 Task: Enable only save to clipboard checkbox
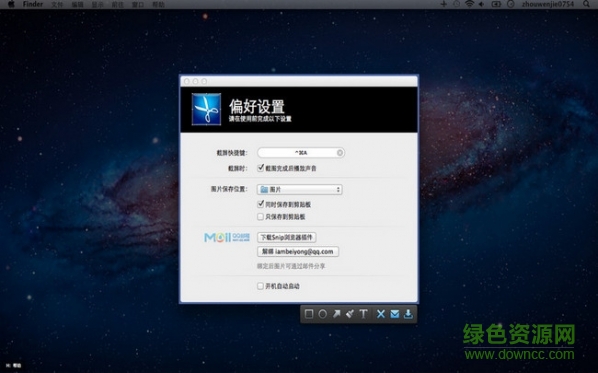[260, 217]
